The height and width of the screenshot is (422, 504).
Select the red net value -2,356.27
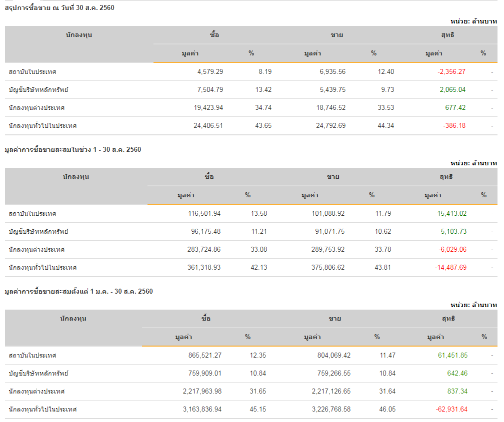tap(451, 71)
